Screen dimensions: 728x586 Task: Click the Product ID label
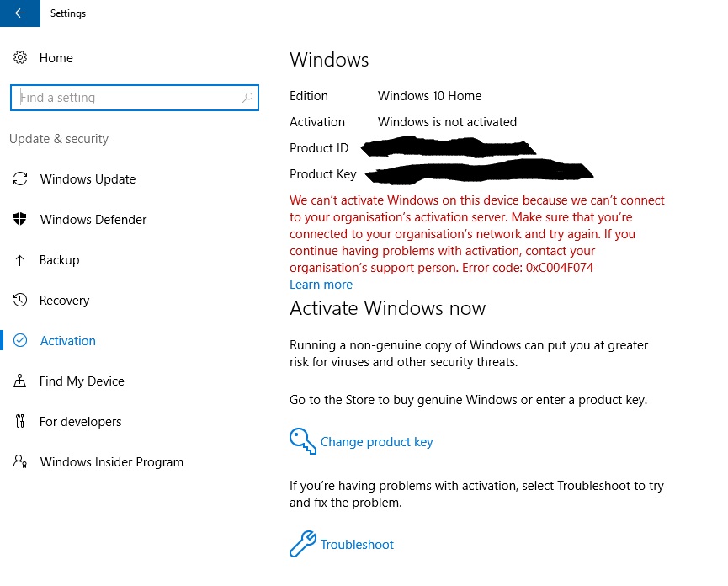coord(319,148)
